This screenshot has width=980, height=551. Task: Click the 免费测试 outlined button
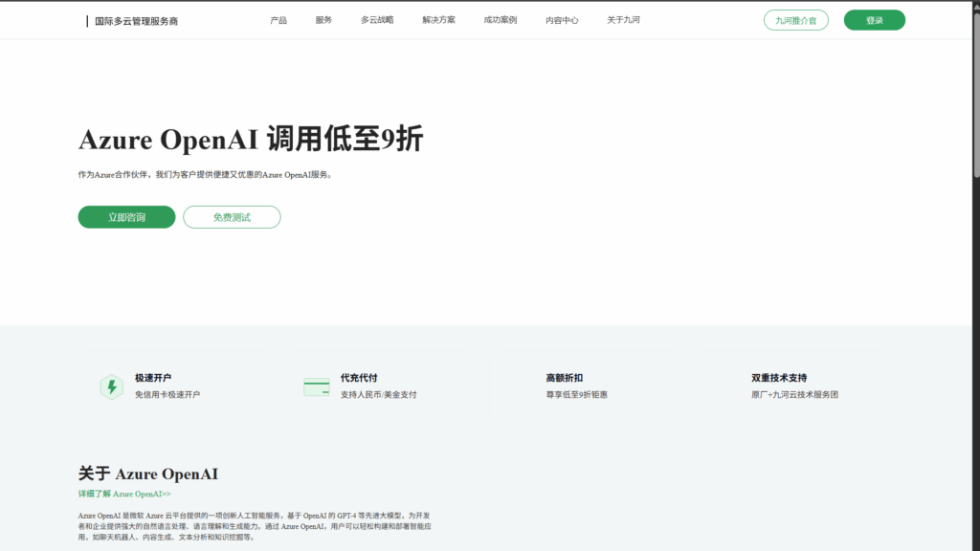point(232,217)
